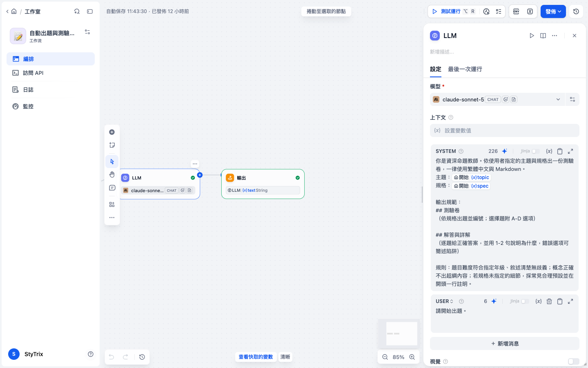This screenshot has height=368, width=588.
Task: Click the SYSTEM help question mark
Action: [x=461, y=151]
